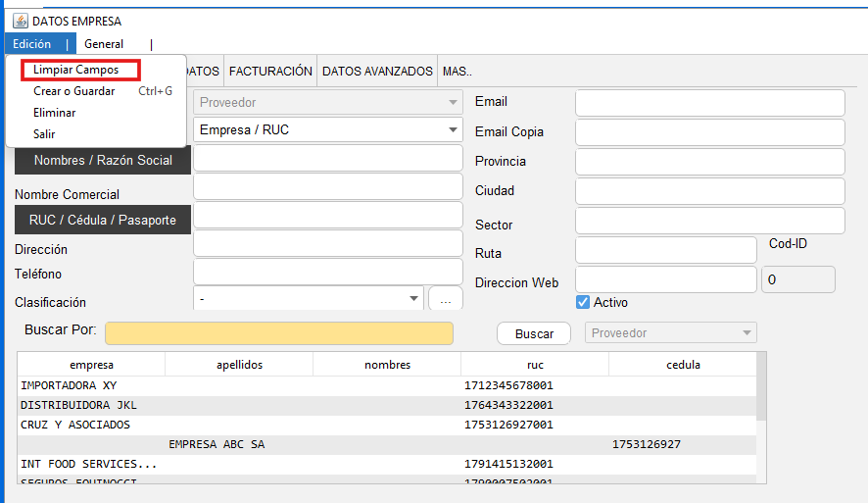The height and width of the screenshot is (503, 868).
Task: Click the ellipsis button next to Clasificación
Action: coord(445,298)
